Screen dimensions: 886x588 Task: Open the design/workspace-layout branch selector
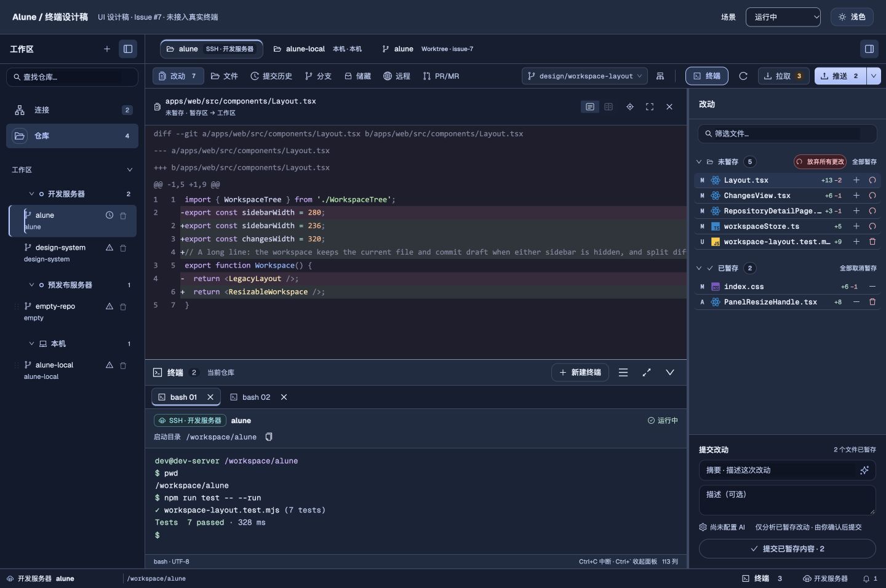point(585,76)
